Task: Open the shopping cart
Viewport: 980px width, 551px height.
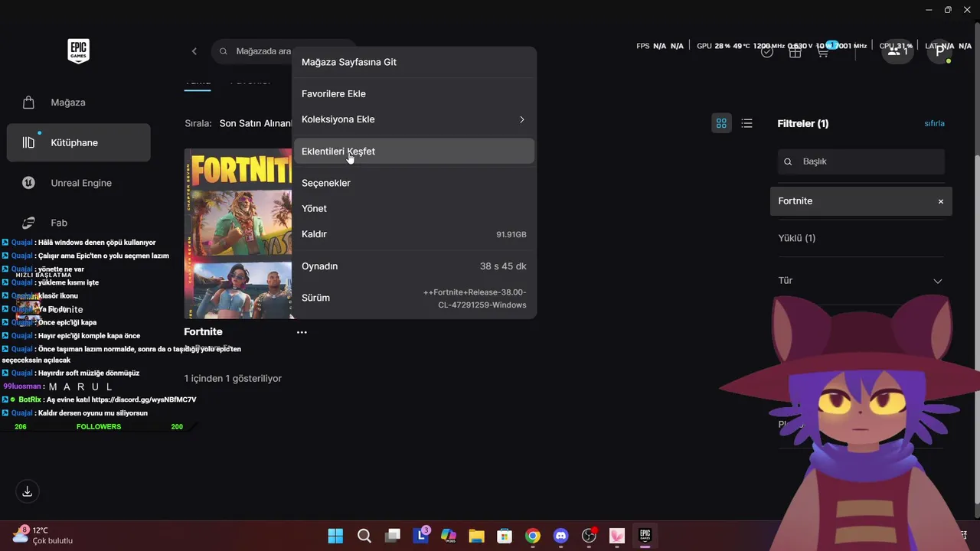Action: pyautogui.click(x=823, y=51)
